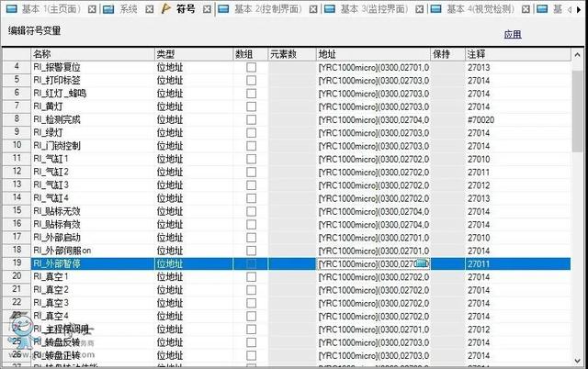588x369 pixels.
Task: Tick the array checkbox for RI_报警复位
Action: point(251,67)
